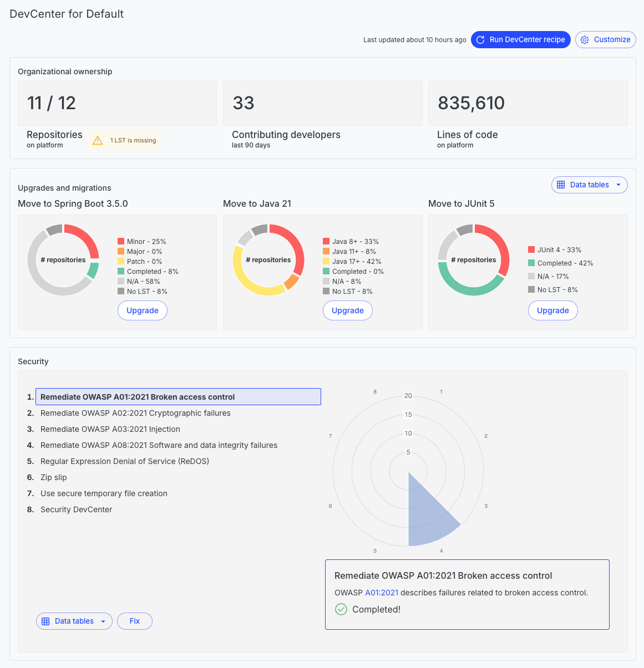Click the Java 11+ - 8% legend swatch
Viewport: 644px width, 668px height.
326,251
